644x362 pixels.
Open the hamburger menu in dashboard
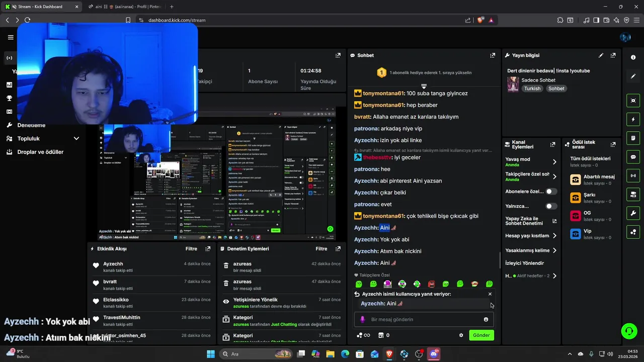(11, 37)
